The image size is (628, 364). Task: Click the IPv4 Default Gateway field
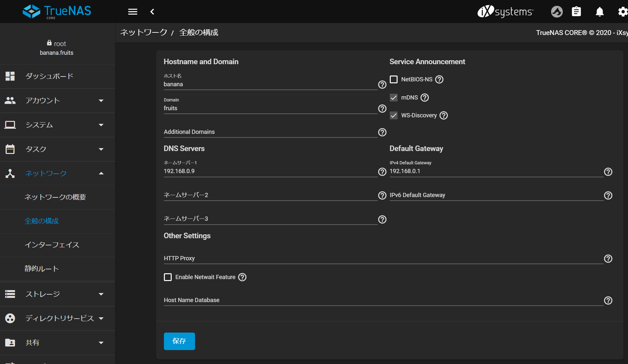click(x=496, y=171)
